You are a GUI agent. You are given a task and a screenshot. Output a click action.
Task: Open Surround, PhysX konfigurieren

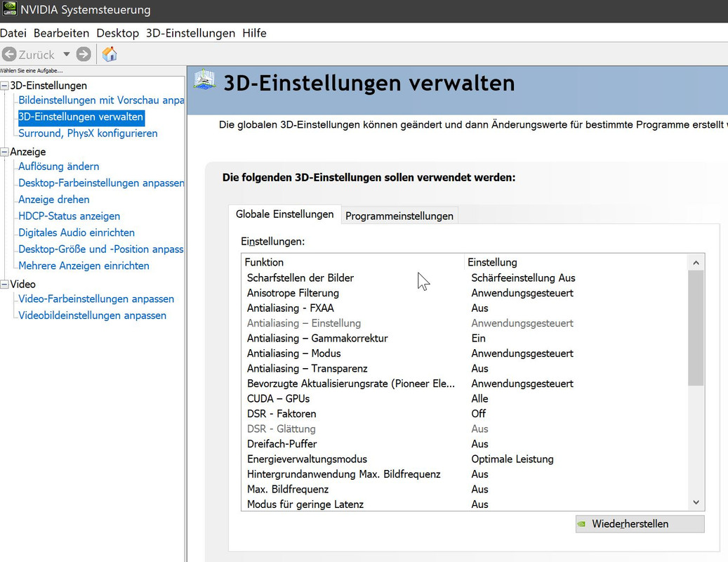click(x=88, y=133)
